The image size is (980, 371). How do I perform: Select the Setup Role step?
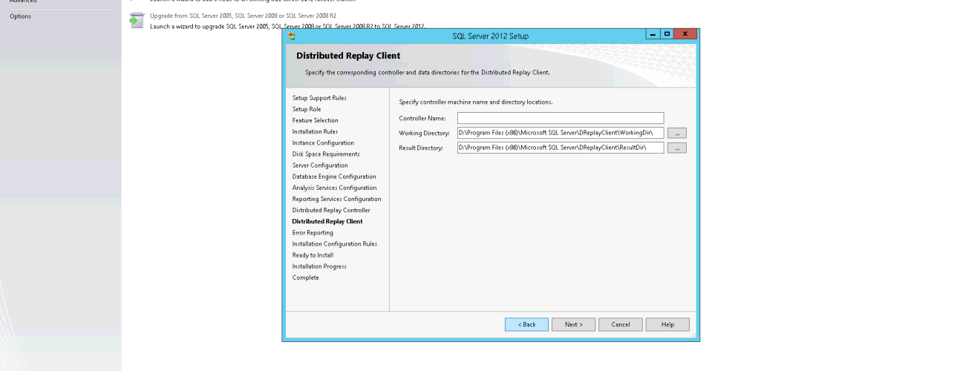tap(307, 109)
